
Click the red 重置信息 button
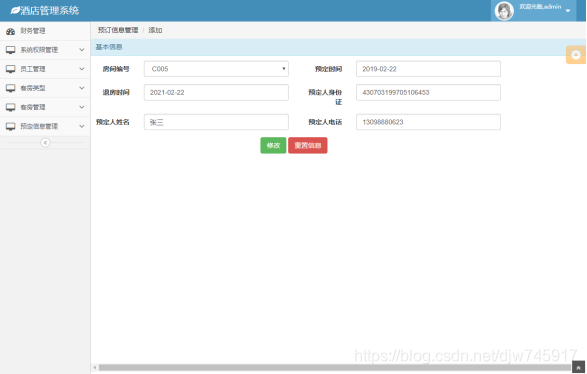(x=308, y=145)
